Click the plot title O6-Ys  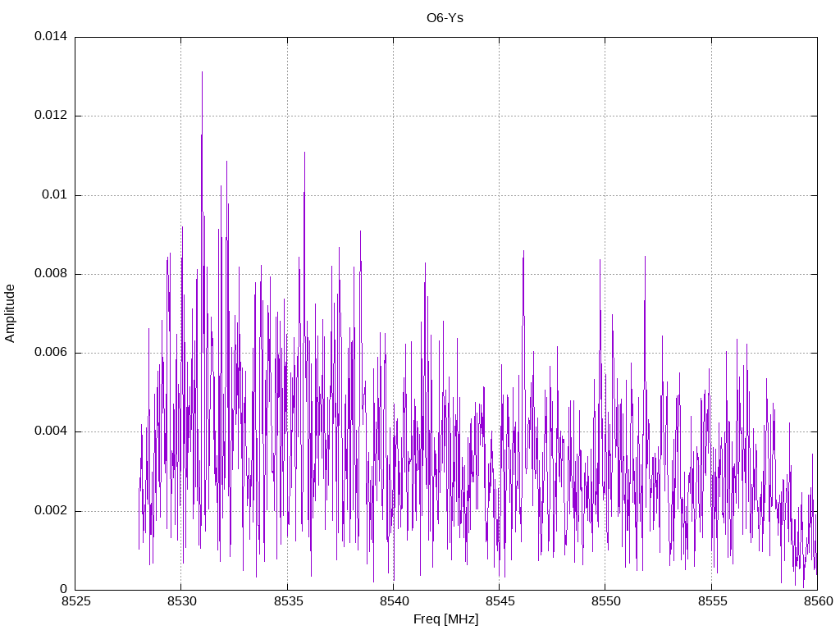445,18
